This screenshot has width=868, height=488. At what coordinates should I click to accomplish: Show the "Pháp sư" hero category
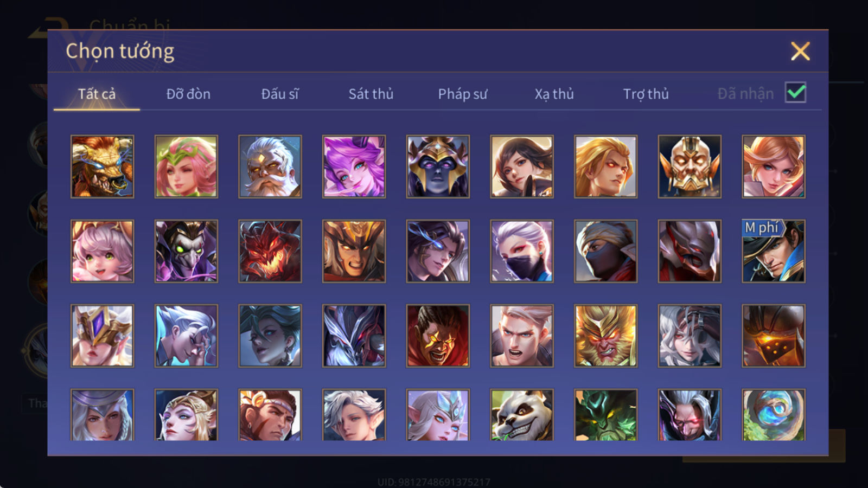(x=463, y=94)
